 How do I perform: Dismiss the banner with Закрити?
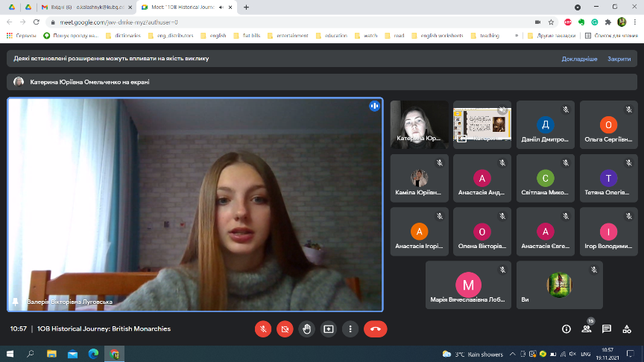[x=619, y=58]
